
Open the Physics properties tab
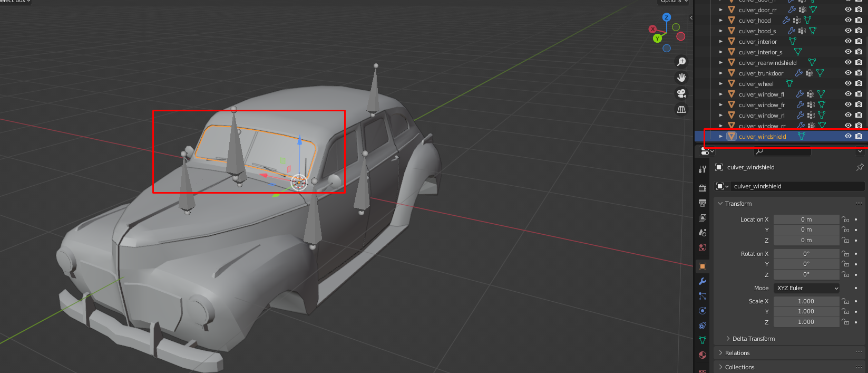[703, 311]
